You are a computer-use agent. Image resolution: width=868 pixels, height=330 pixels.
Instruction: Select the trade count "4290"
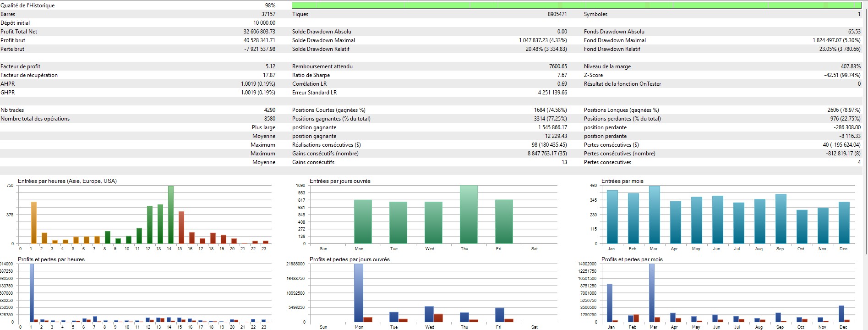tap(270, 110)
